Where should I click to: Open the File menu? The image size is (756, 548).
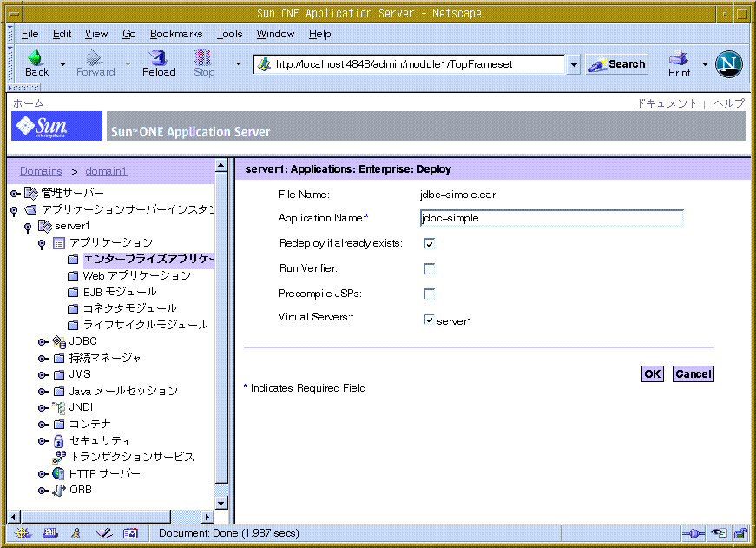point(30,34)
